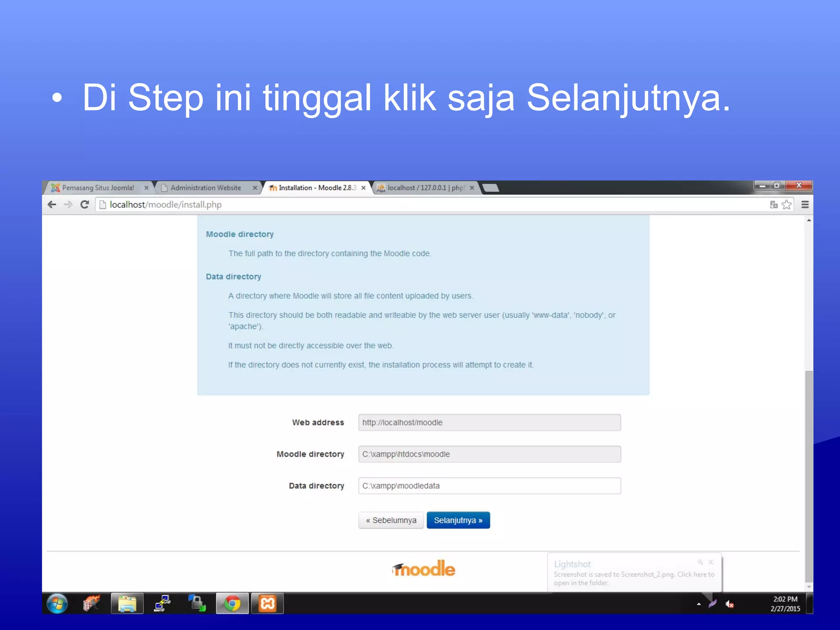Click the muted volume tray icon

pos(729,604)
